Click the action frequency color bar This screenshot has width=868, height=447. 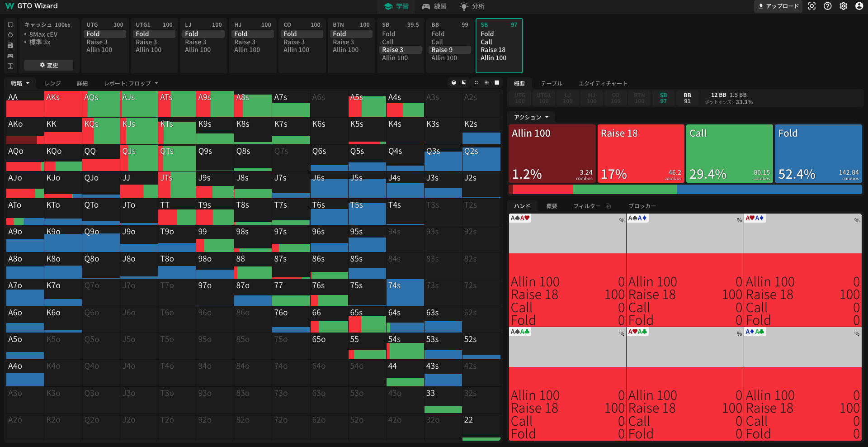[x=685, y=190]
